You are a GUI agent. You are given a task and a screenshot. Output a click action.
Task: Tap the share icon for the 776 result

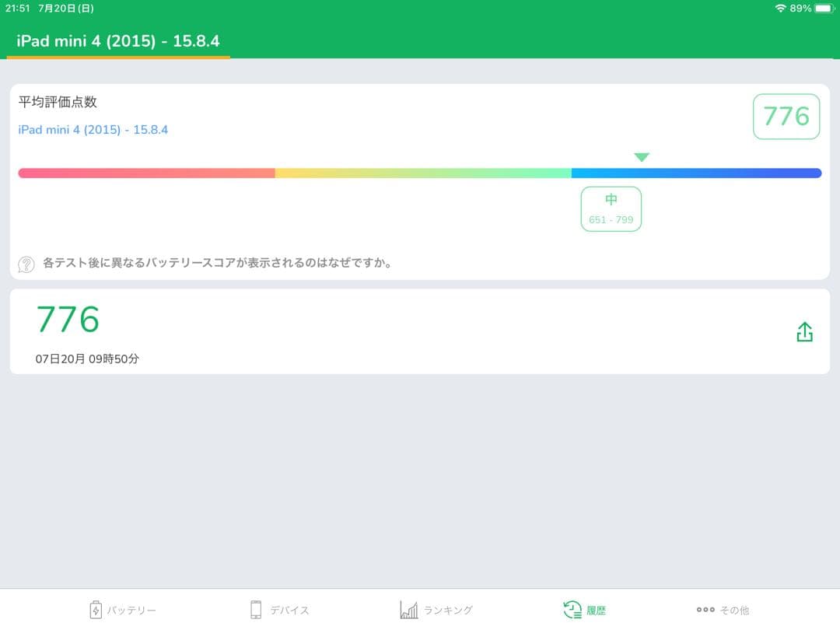click(x=804, y=331)
